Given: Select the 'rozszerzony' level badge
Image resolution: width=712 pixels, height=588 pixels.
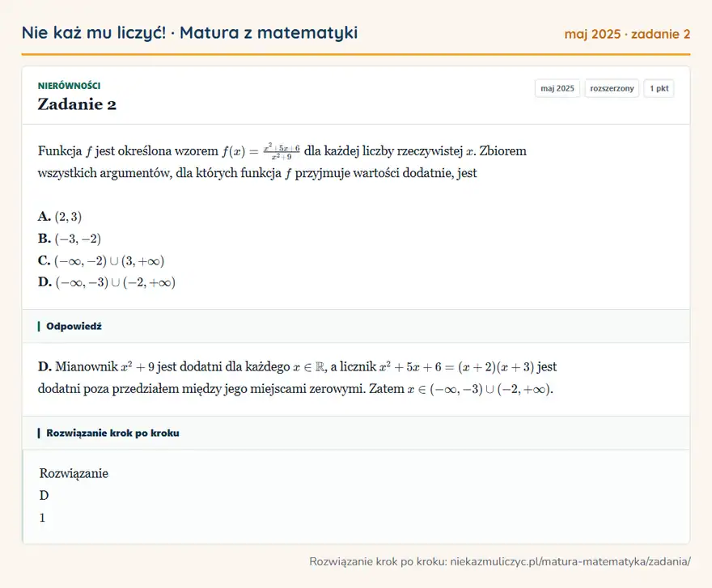Looking at the screenshot, I should [x=612, y=88].
